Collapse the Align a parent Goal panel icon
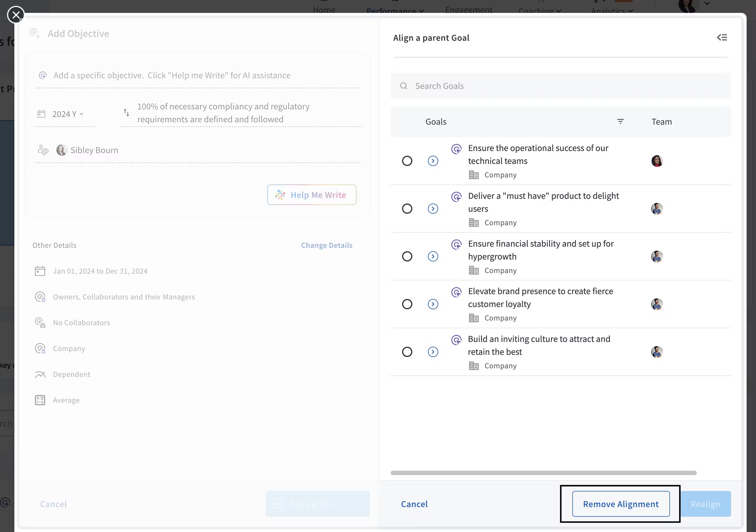Screen dimensions: 756x532 point(722,38)
